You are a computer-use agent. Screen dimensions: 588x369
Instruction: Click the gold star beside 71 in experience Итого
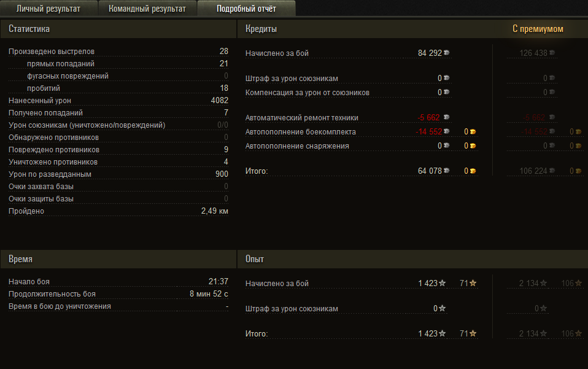pyautogui.click(x=473, y=333)
